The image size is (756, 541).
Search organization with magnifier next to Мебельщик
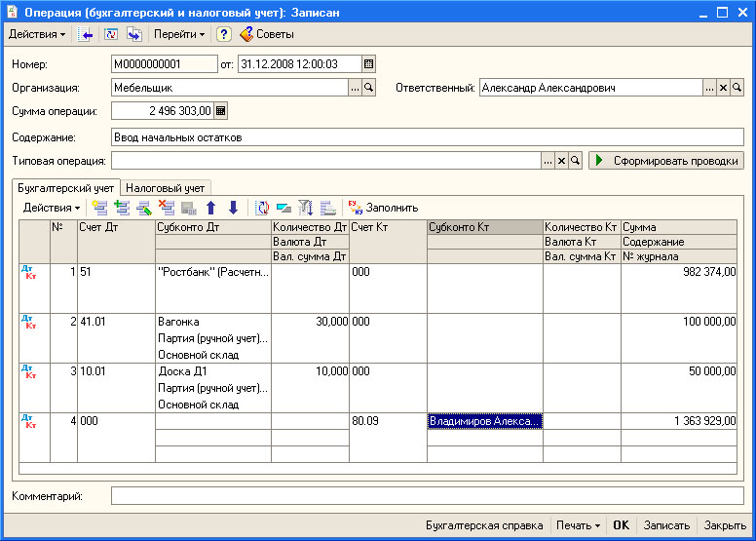[x=369, y=88]
